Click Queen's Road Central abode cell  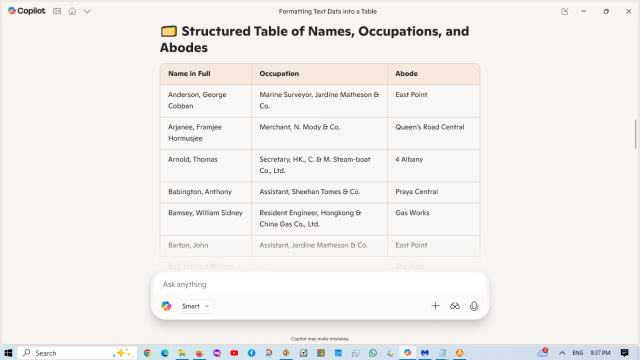coord(433,133)
